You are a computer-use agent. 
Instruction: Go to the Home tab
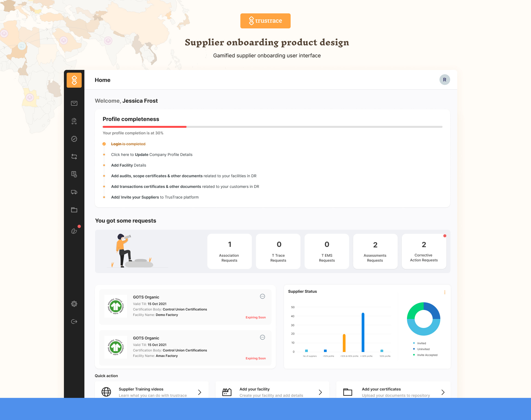(102, 80)
